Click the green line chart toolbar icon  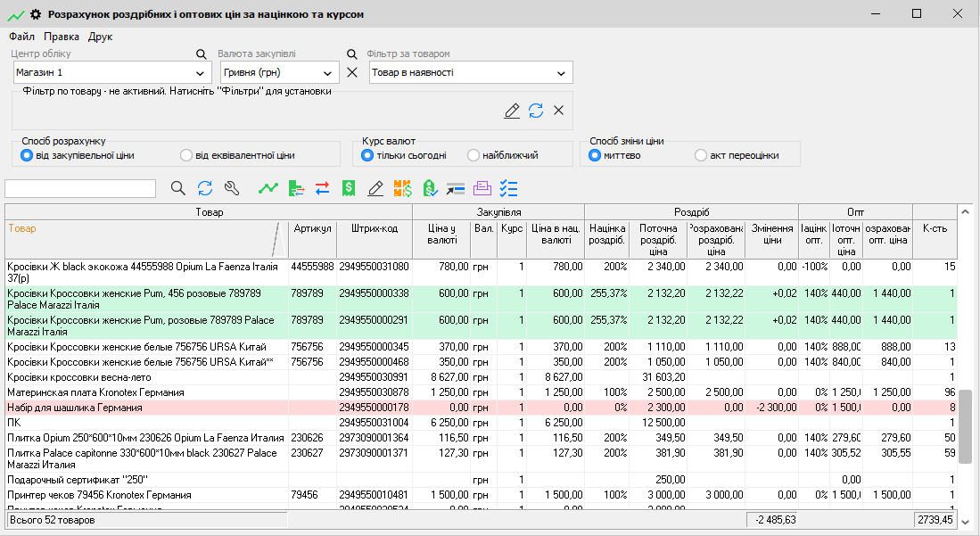click(268, 188)
